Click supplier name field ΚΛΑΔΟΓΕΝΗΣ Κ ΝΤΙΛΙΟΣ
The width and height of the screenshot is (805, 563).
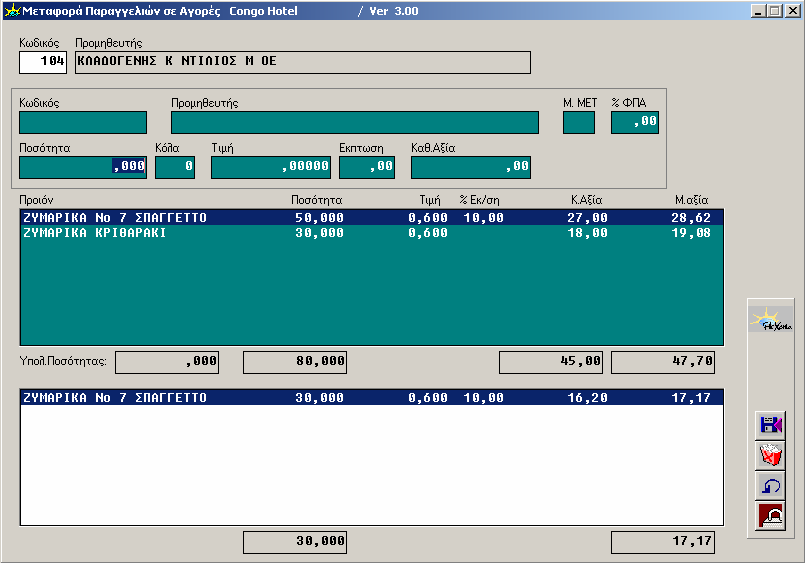[303, 62]
